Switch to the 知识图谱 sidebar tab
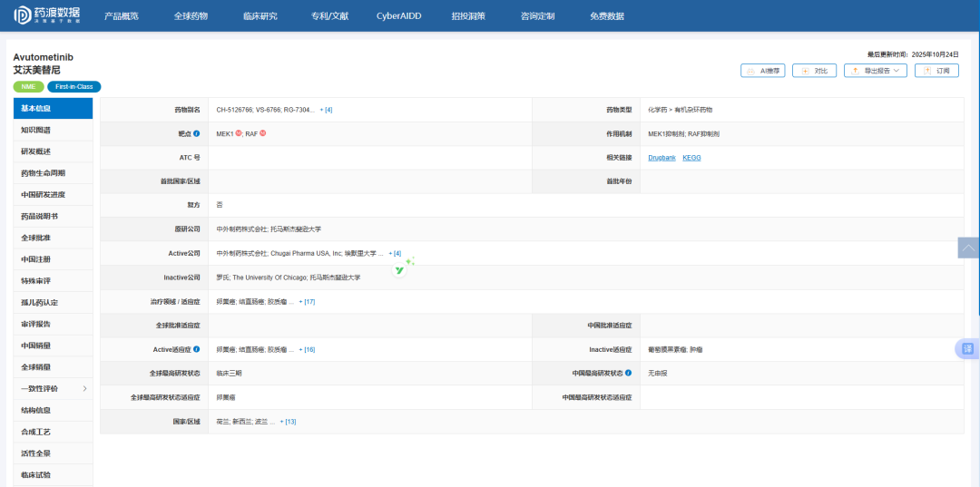Screen dimensions: 980x487 [x=36, y=130]
